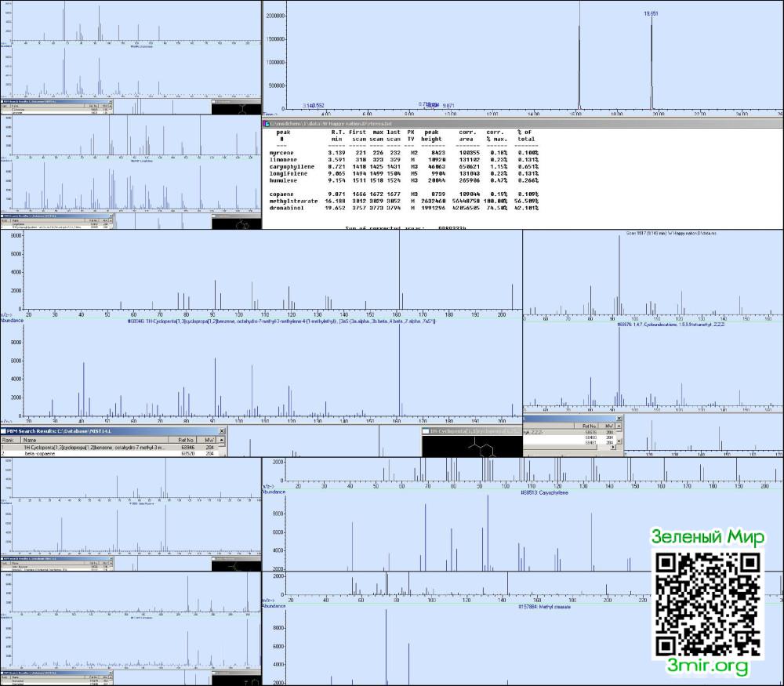The image size is (784, 686).
Task: Close the small reference list beside the humulene spectrum
Action: 619,419
